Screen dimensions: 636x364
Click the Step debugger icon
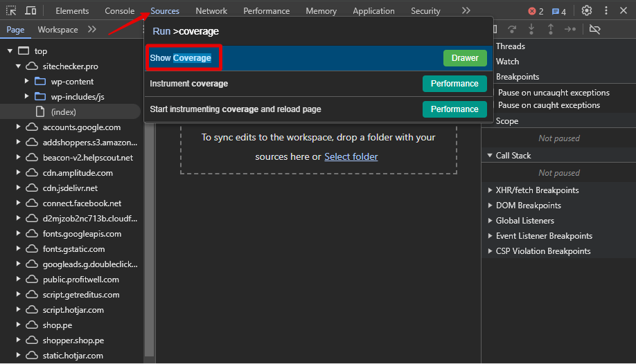pyautogui.click(x=570, y=29)
